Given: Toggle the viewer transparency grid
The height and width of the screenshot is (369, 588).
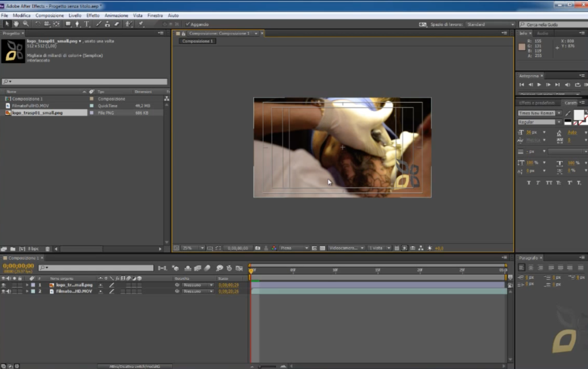Looking at the screenshot, I should [322, 248].
